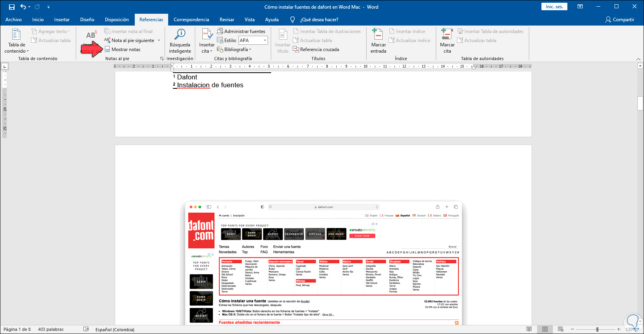Click the Redo icon in title bar

pyautogui.click(x=37, y=7)
